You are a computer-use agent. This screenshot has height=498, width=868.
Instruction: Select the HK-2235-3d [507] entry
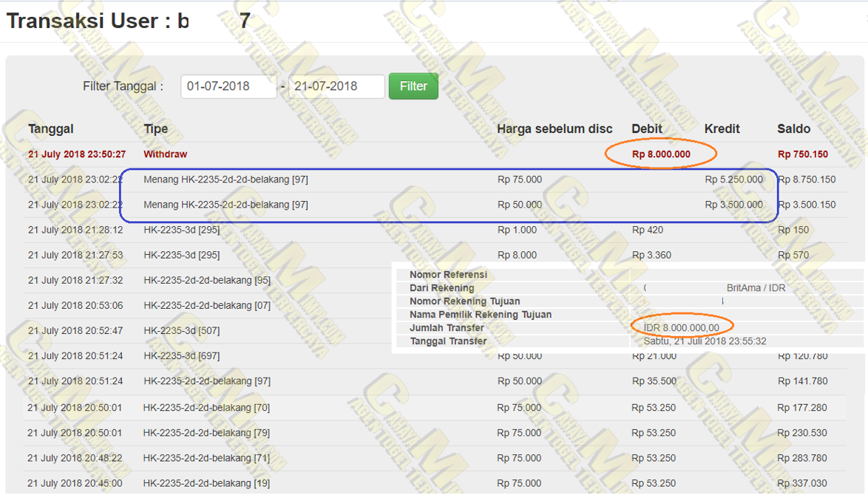coord(182,331)
